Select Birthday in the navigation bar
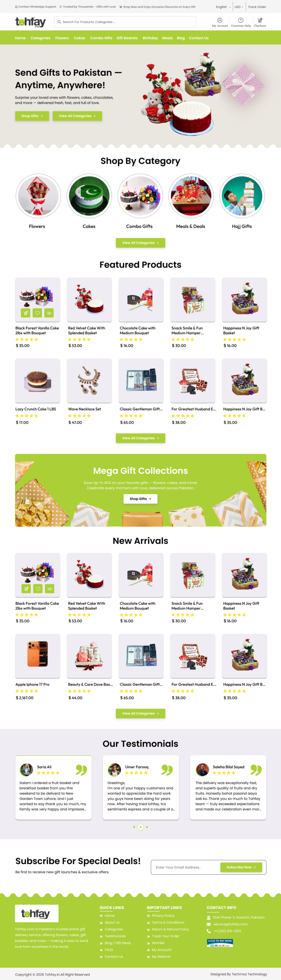 150,38
